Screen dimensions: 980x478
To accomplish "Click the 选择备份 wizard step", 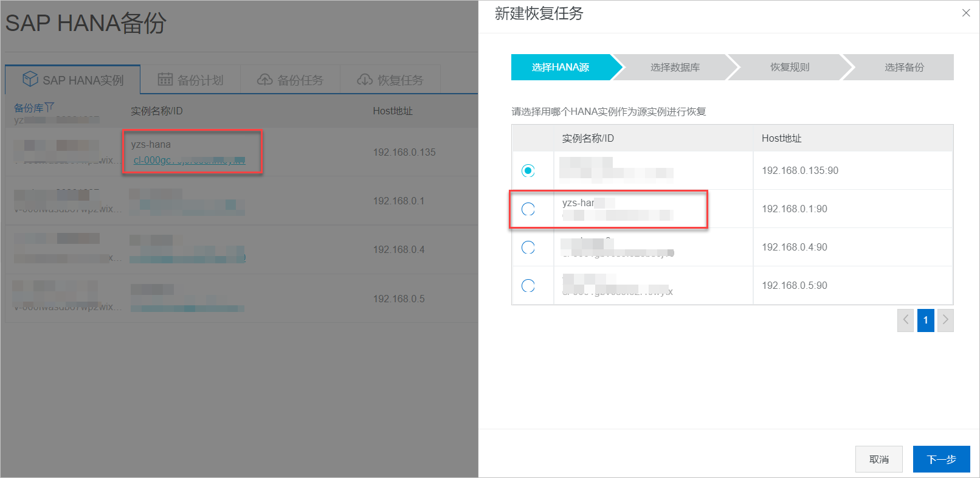I will click(x=904, y=68).
